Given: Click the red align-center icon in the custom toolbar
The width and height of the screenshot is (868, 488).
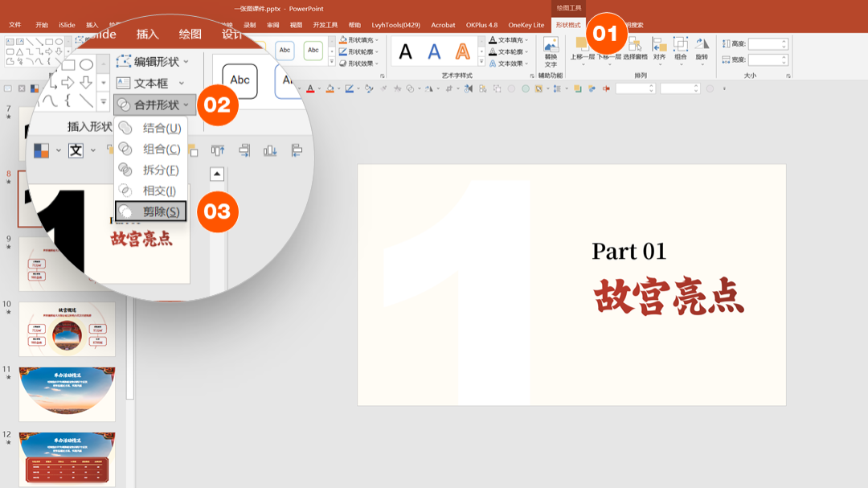Looking at the screenshot, I should click(x=606, y=88).
